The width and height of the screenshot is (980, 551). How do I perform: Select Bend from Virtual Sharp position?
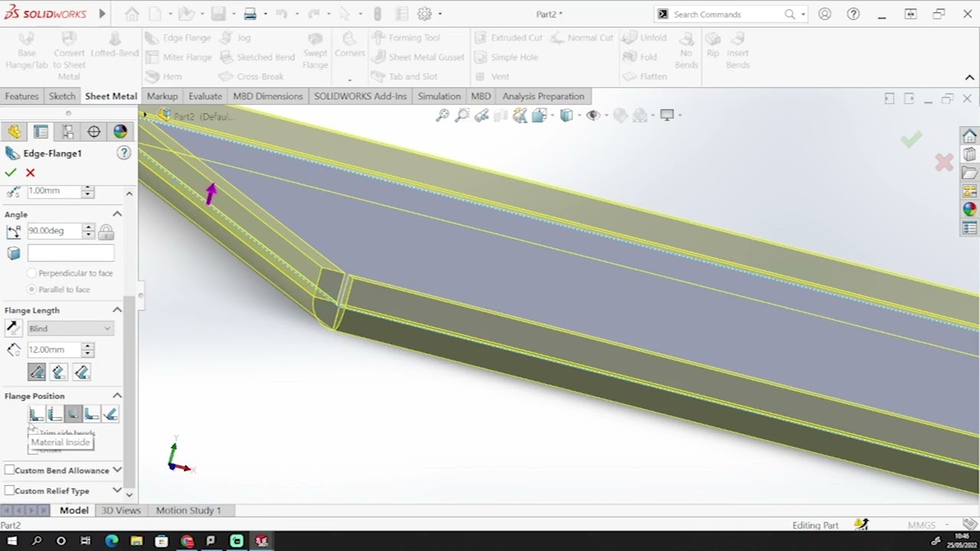coord(91,414)
